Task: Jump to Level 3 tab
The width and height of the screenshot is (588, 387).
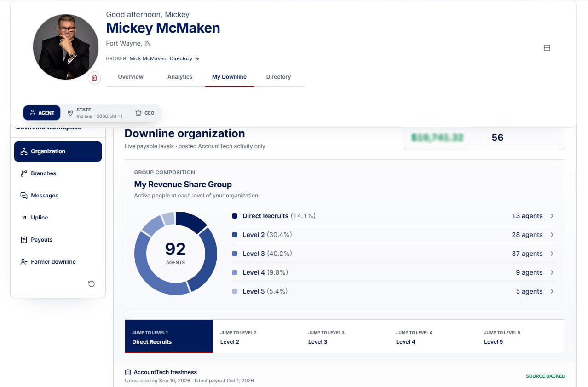Action: (345, 336)
